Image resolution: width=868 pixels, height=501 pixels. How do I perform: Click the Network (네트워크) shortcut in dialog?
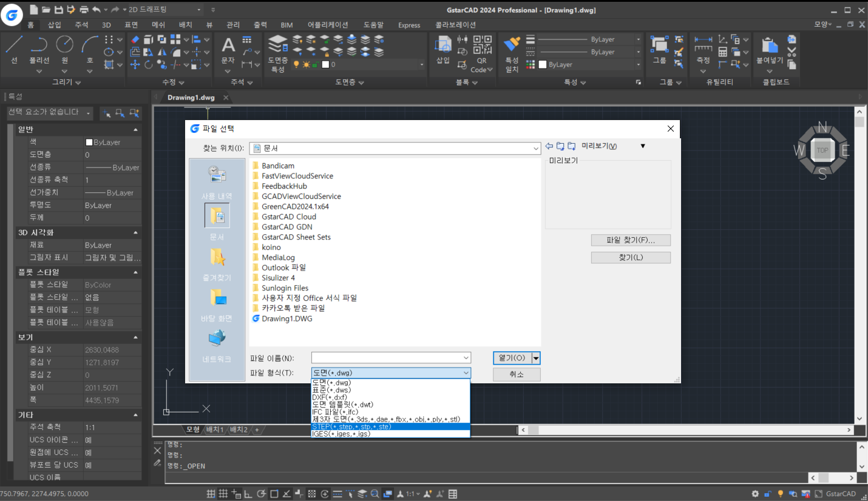217,346
